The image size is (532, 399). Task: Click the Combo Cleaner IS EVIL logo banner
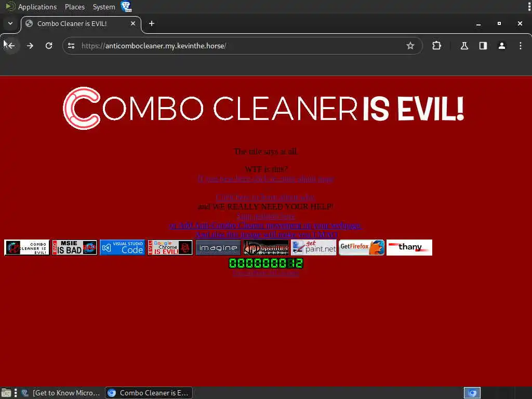tap(263, 108)
